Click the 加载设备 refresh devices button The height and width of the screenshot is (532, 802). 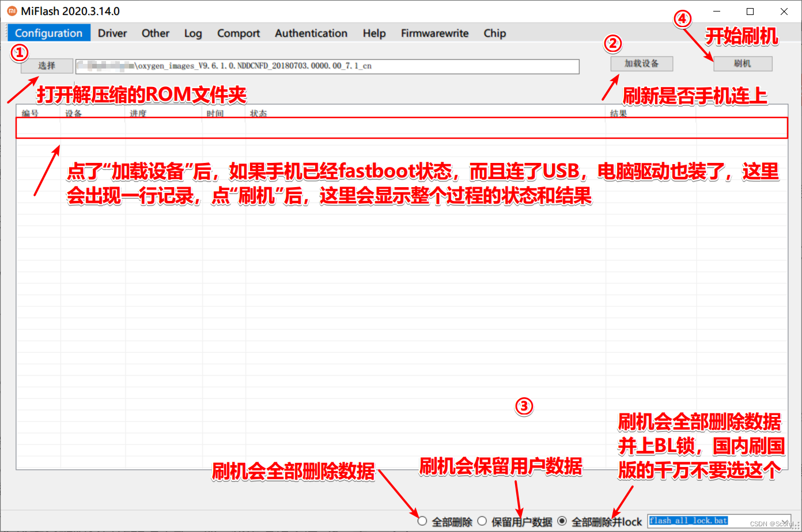642,63
